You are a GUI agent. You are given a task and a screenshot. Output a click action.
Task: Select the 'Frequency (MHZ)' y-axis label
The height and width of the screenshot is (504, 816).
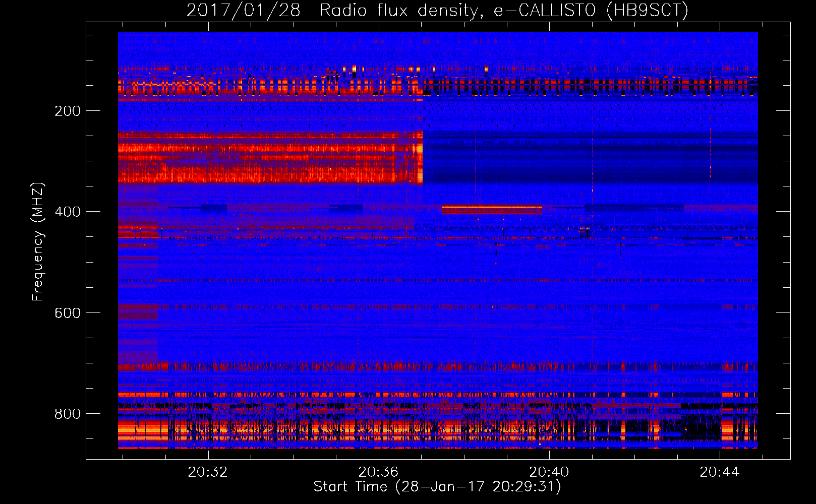(38, 242)
